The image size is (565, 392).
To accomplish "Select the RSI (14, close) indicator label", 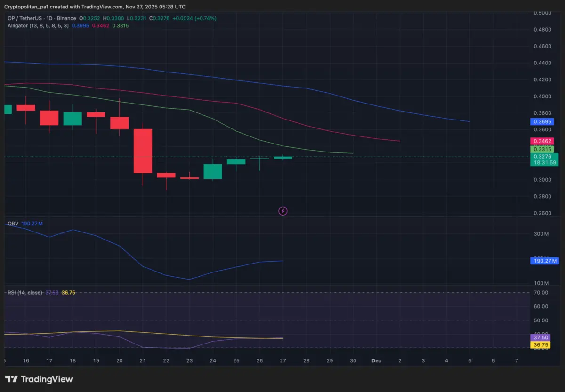I will pyautogui.click(x=26, y=292).
